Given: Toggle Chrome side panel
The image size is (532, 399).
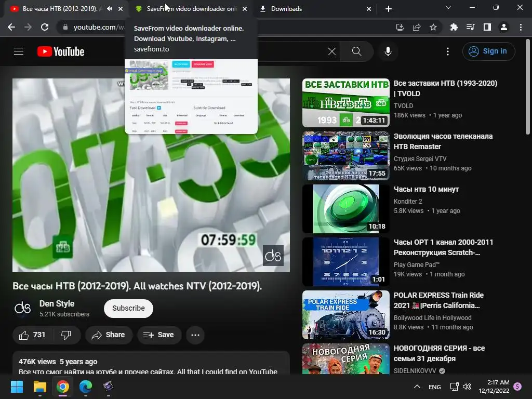Looking at the screenshot, I should click(x=487, y=27).
